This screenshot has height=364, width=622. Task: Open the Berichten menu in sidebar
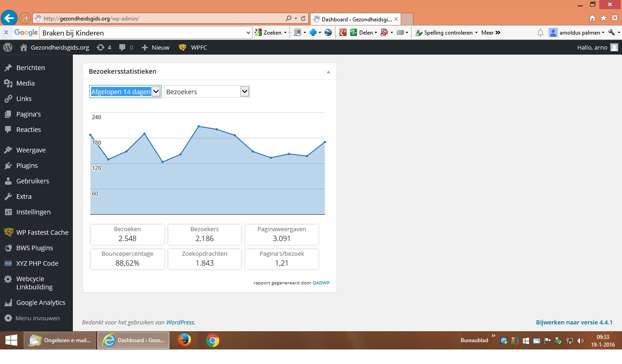[x=31, y=68]
